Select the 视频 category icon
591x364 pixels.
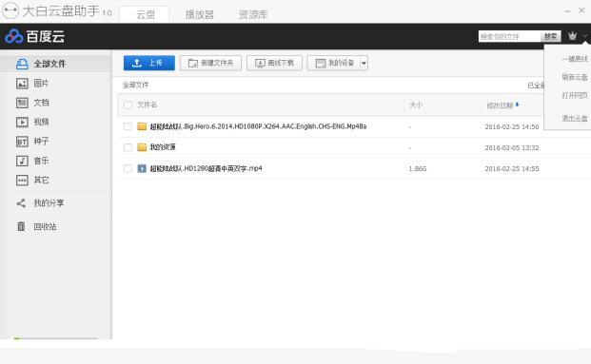22,122
